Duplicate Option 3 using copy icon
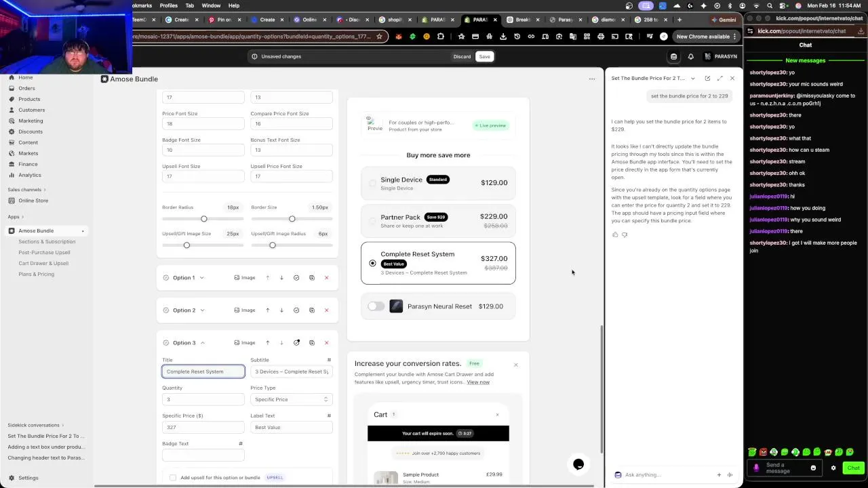The width and height of the screenshot is (868, 488). pos(312,343)
